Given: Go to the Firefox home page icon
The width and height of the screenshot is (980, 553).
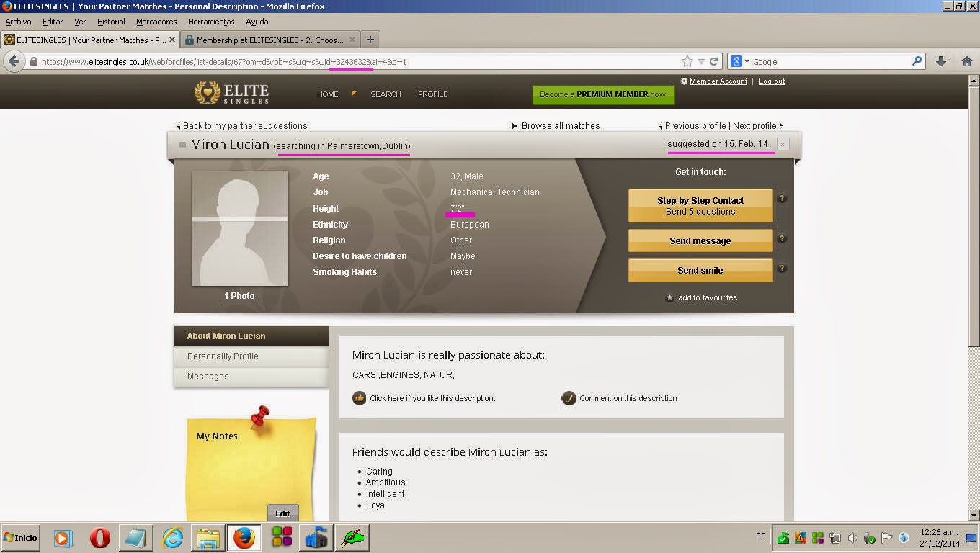Looking at the screenshot, I should [967, 62].
